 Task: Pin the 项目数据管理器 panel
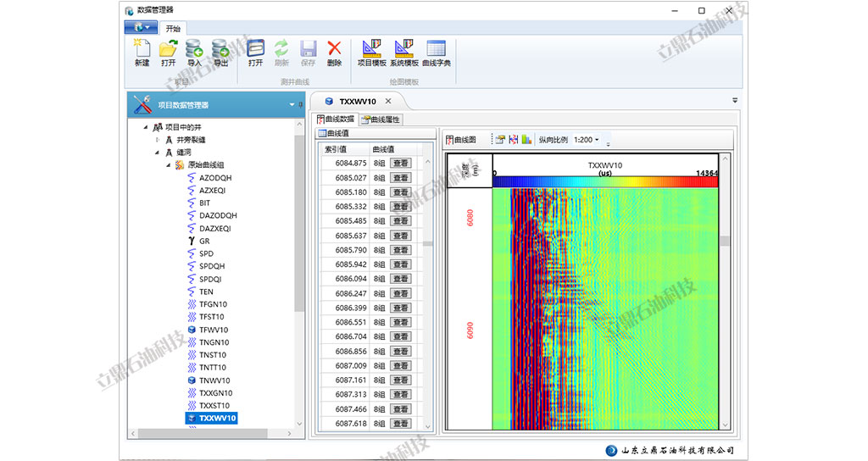point(301,104)
